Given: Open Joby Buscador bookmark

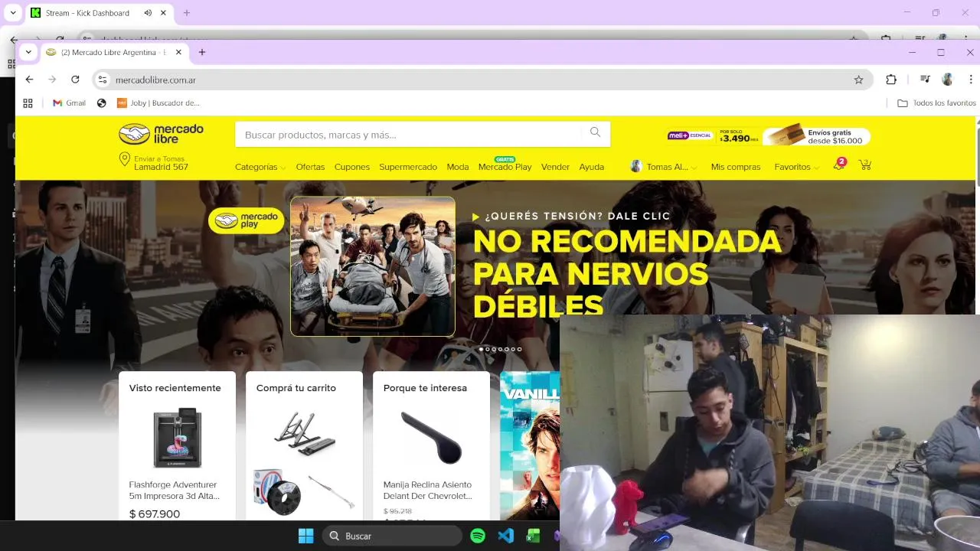Looking at the screenshot, I should tap(158, 103).
